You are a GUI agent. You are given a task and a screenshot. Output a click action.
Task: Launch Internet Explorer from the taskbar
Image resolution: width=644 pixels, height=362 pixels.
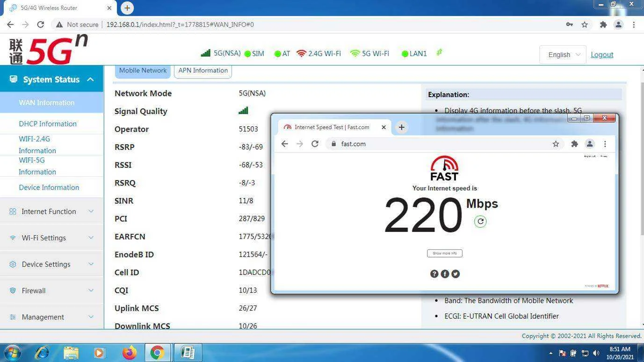pos(42,352)
